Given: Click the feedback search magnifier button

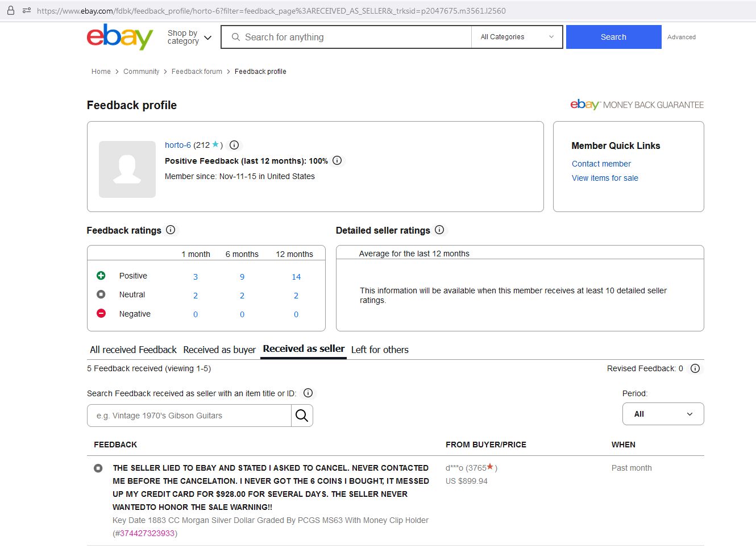Looking at the screenshot, I should (x=302, y=416).
